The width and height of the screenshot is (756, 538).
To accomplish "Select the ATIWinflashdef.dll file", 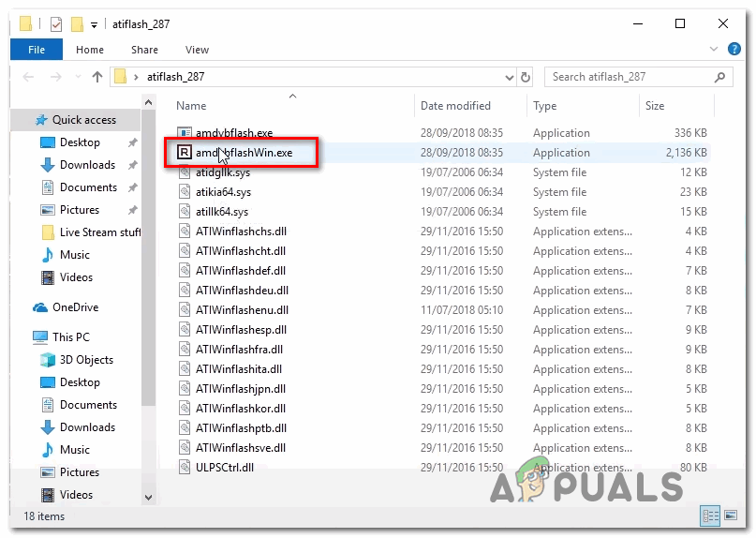I will pos(241,271).
